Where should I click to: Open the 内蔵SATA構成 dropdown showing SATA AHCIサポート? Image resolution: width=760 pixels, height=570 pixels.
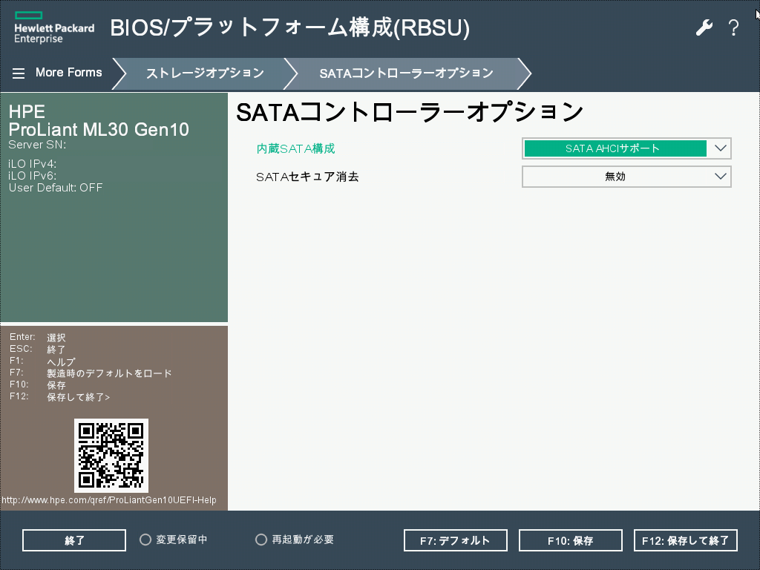tap(626, 148)
